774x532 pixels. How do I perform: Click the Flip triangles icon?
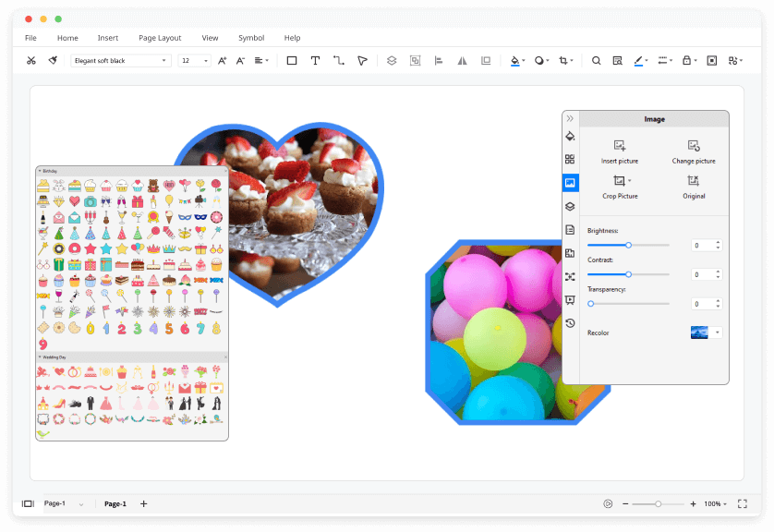pos(462,61)
